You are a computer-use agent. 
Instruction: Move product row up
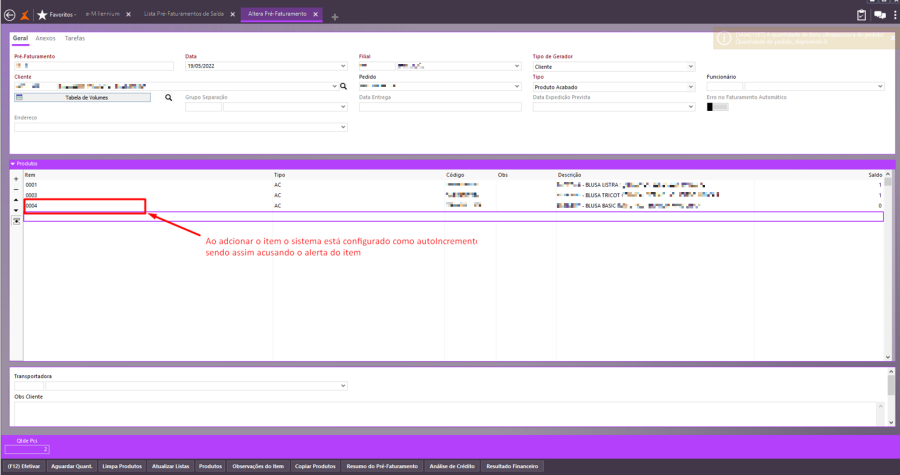click(x=16, y=200)
